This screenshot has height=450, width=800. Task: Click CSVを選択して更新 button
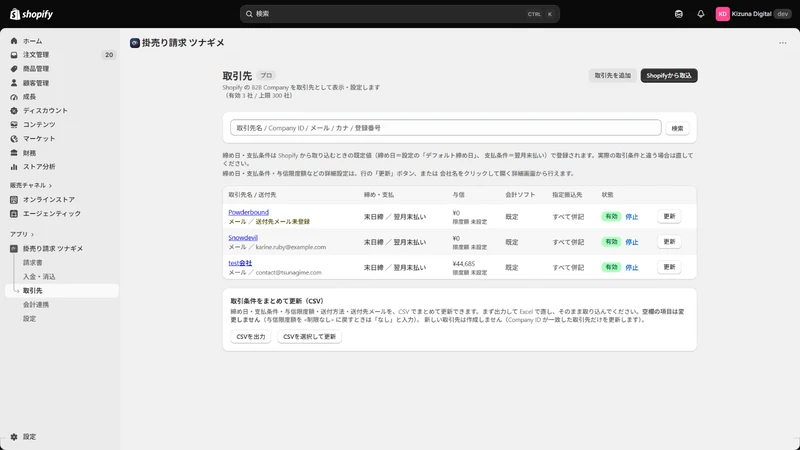[309, 337]
